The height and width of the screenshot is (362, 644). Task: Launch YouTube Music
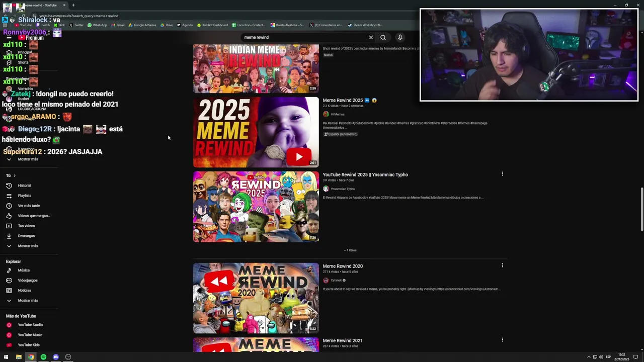pyautogui.click(x=30, y=335)
